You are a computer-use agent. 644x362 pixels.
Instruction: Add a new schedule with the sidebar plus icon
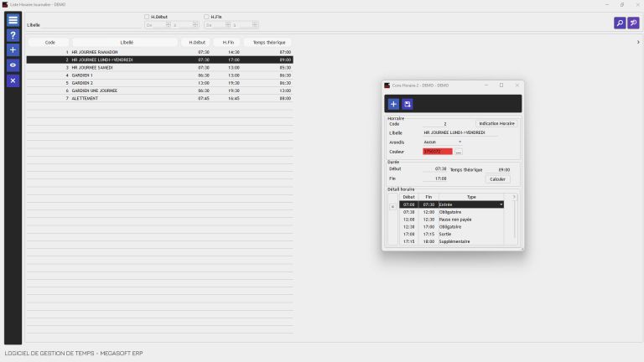pyautogui.click(x=13, y=50)
